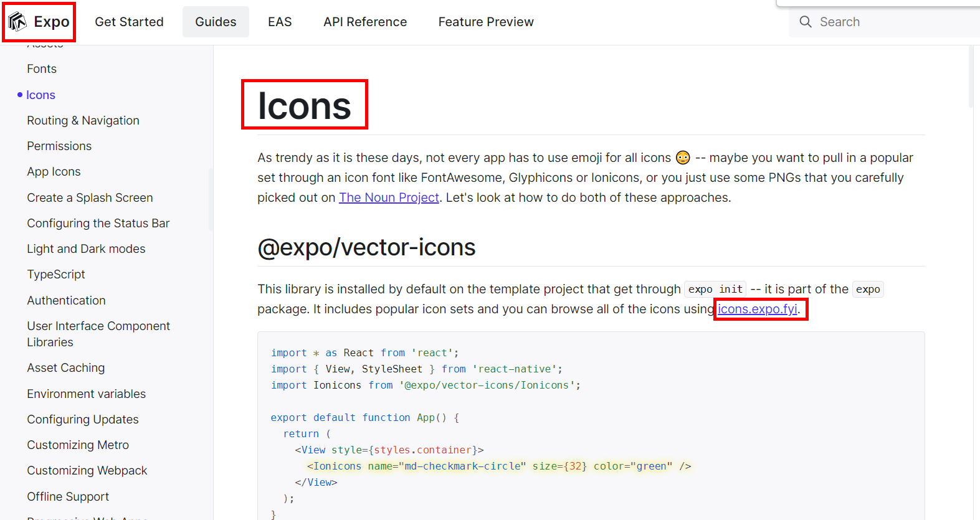Open Customizing Metro guide
This screenshot has height=520, width=980.
tap(78, 445)
